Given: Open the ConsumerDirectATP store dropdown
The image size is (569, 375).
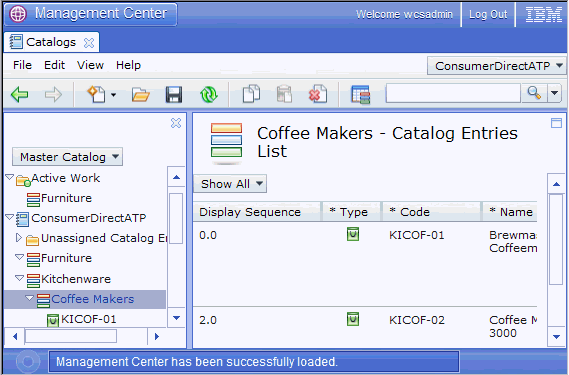Looking at the screenshot, I should pos(496,66).
